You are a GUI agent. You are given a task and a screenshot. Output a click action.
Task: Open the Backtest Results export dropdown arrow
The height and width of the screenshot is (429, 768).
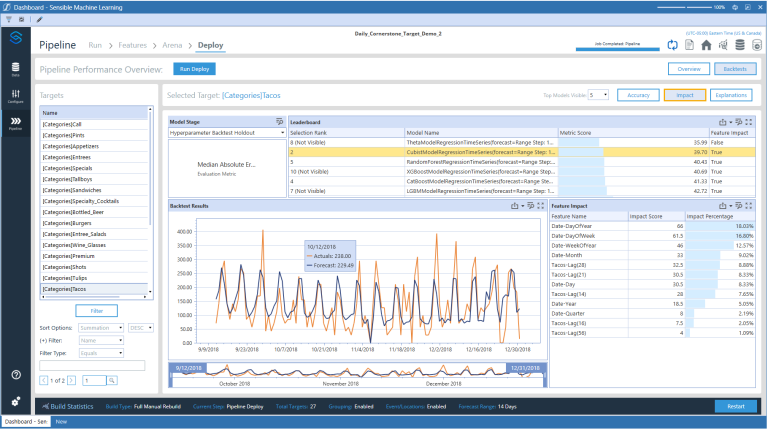(x=523, y=206)
